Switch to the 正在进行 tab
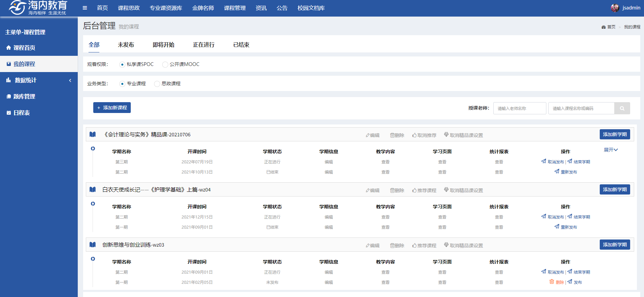This screenshot has width=644, height=297. click(203, 45)
